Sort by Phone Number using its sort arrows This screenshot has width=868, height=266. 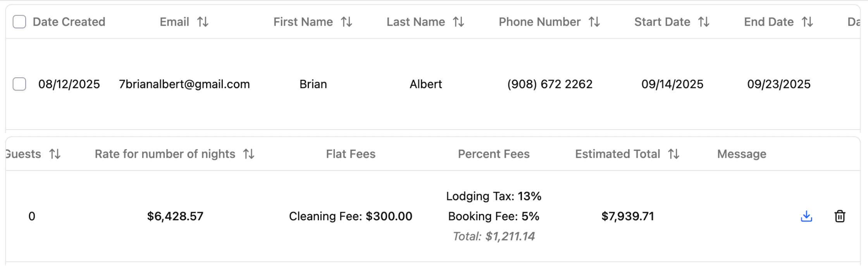click(x=594, y=22)
